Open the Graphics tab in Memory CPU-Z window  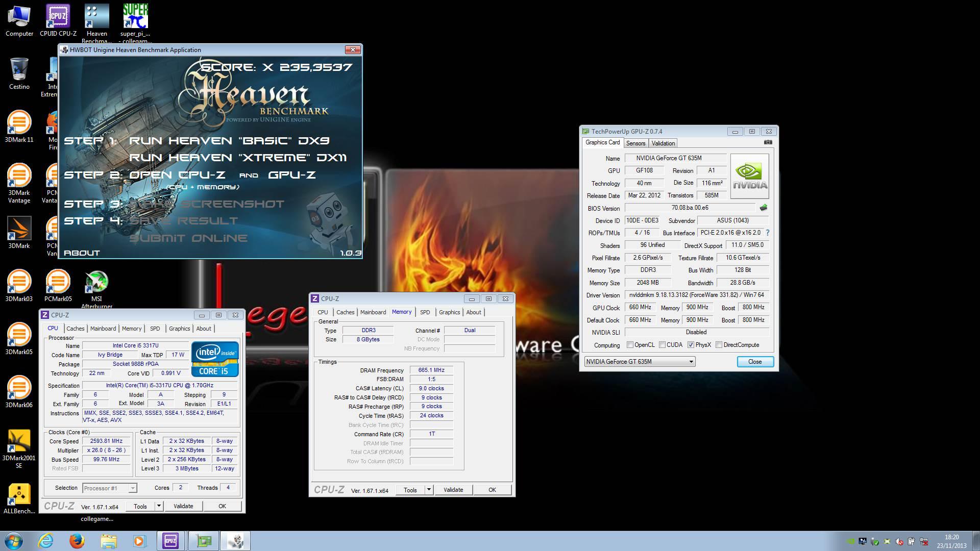point(449,312)
